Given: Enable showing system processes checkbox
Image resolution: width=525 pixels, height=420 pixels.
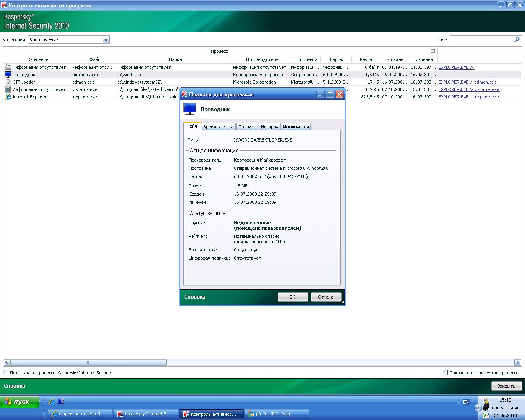Looking at the screenshot, I should tap(445, 373).
